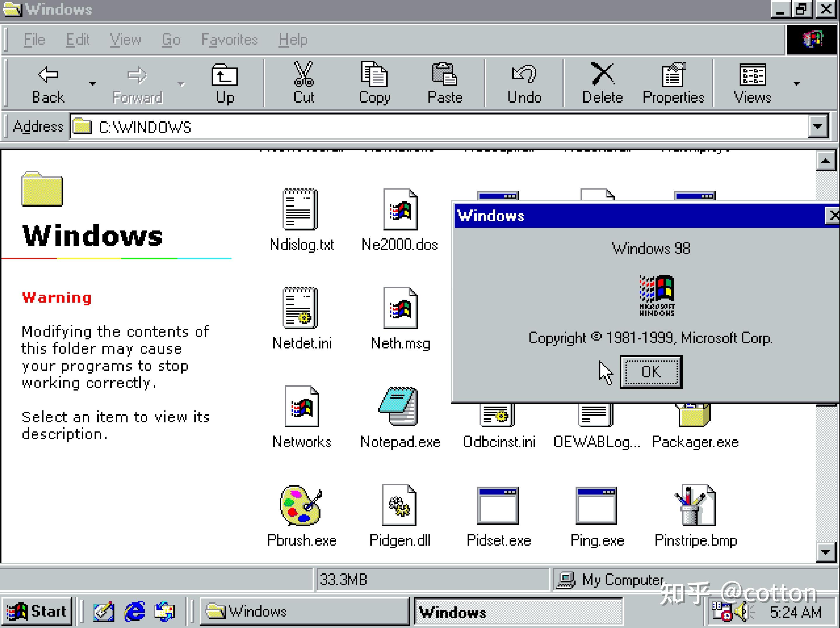Select the Networks file icon

(302, 406)
